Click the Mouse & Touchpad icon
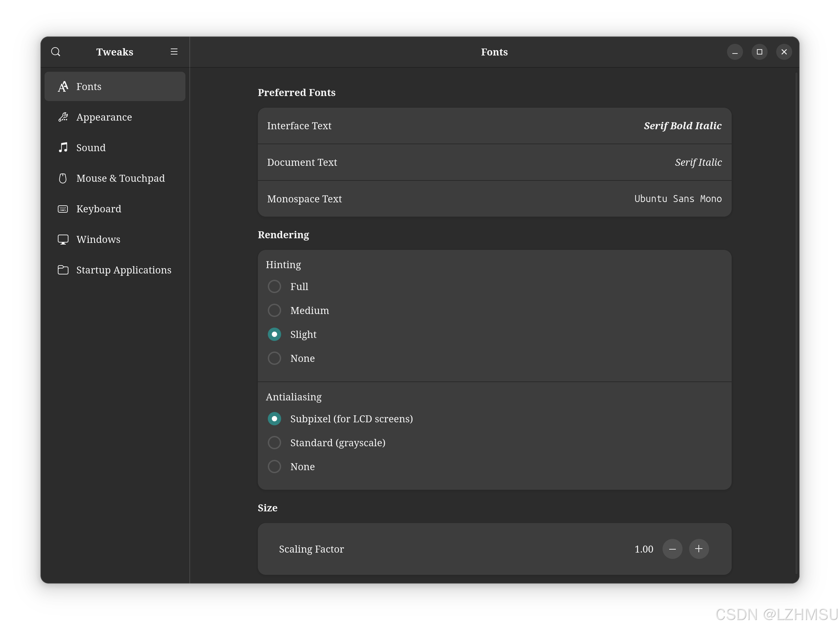Image resolution: width=840 pixels, height=628 pixels. [x=63, y=178]
